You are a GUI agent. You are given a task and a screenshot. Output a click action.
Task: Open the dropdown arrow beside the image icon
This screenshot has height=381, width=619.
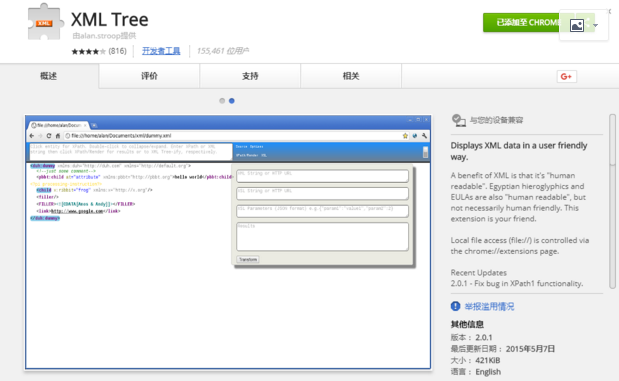[595, 26]
